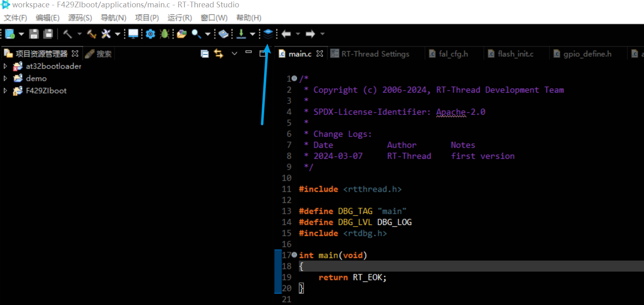The width and height of the screenshot is (644, 305).
Task: Collapse the header comment fold marker
Action: pos(294,78)
